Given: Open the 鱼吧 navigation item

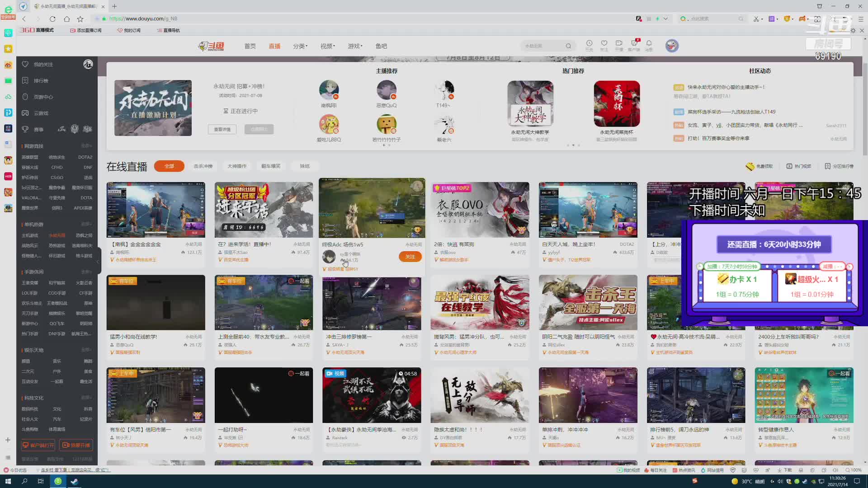Looking at the screenshot, I should point(381,46).
